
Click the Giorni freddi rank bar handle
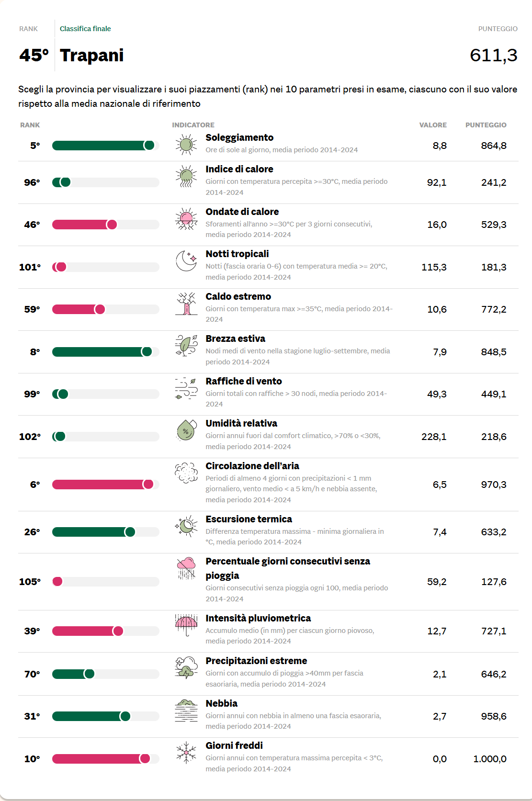145,758
